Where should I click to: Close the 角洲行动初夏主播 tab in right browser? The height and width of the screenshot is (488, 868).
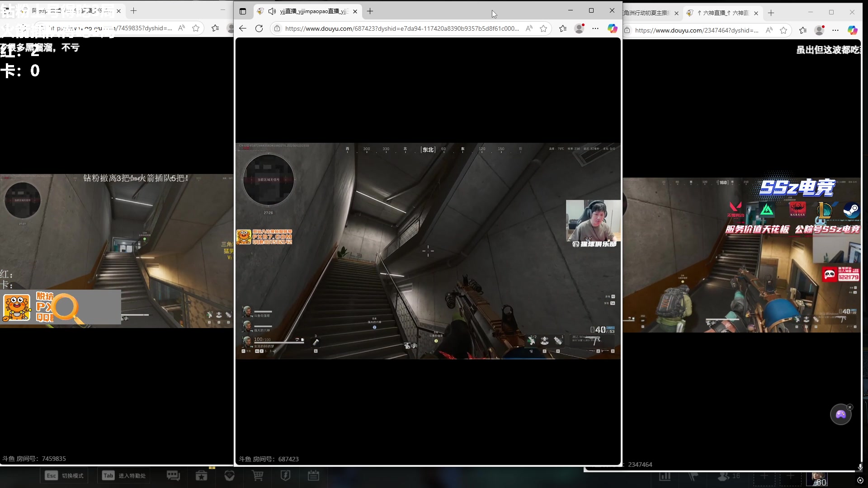coord(676,13)
